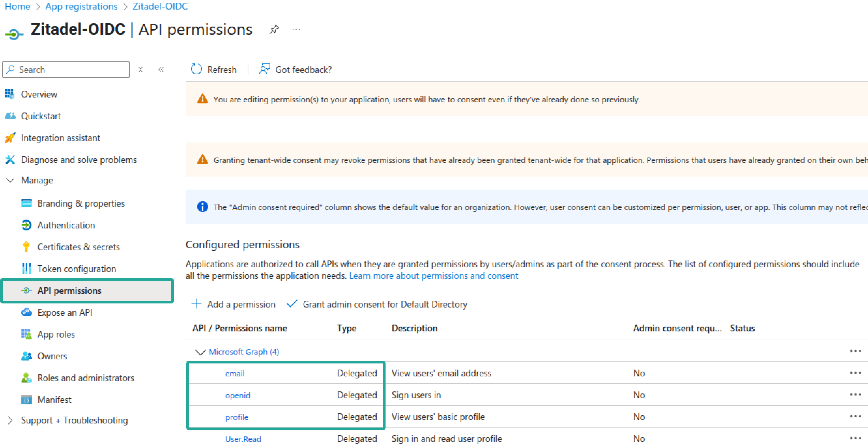
Task: Click the Quickstart cloud icon
Action: [x=10, y=116]
